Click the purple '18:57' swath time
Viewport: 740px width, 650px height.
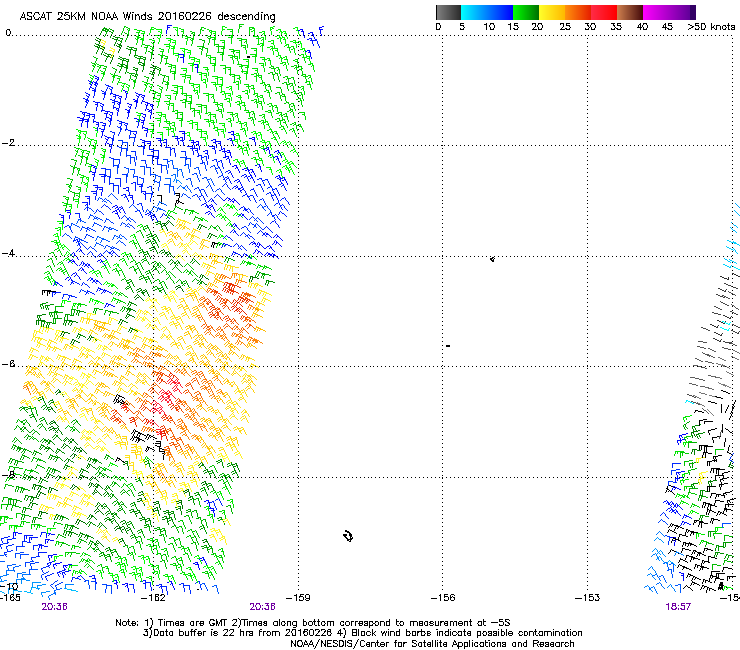tap(678, 607)
